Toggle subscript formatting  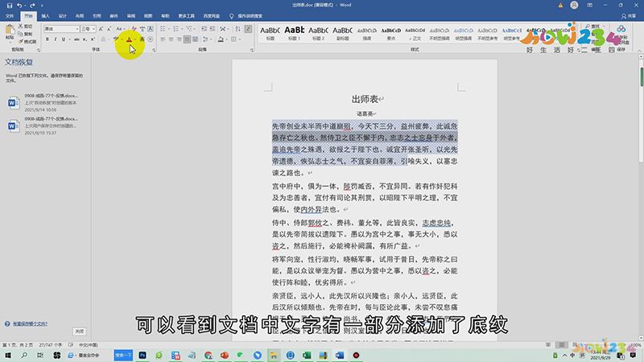pos(85,39)
